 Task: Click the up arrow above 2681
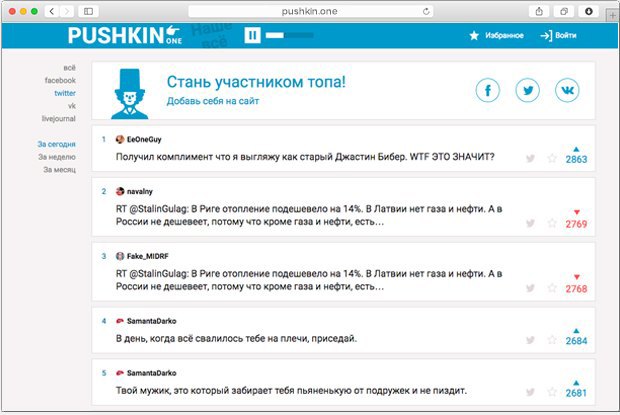pos(576,383)
